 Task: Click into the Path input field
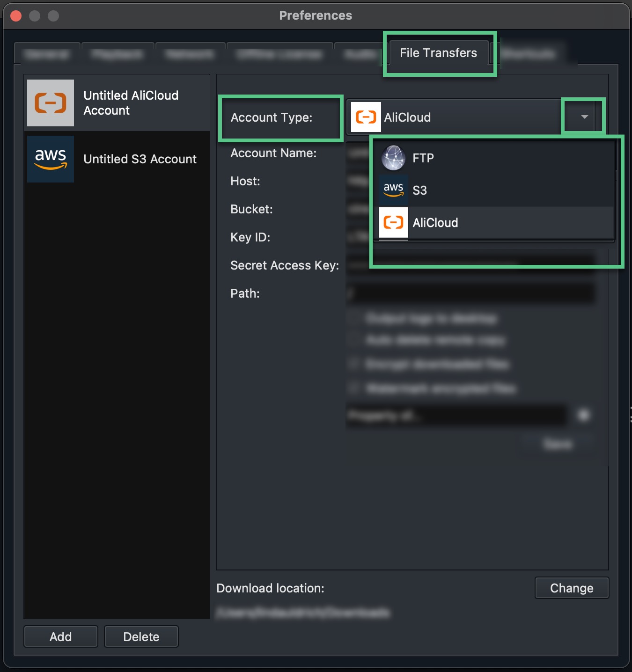click(x=470, y=293)
